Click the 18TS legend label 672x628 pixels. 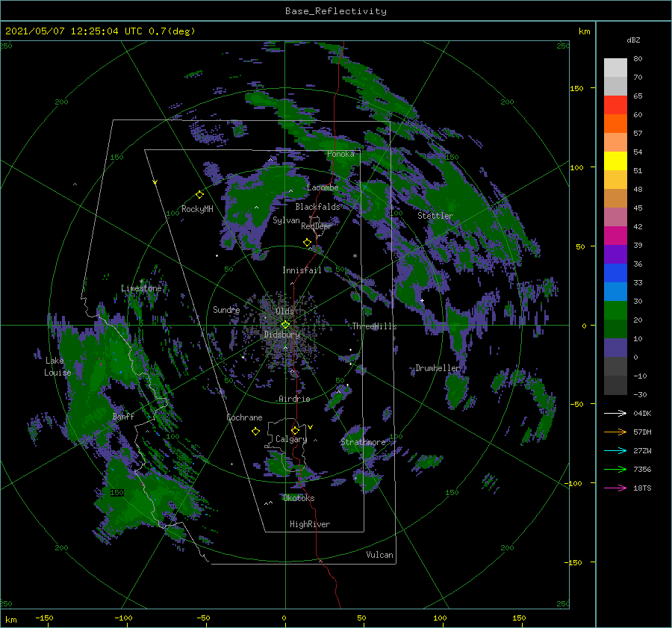[642, 488]
